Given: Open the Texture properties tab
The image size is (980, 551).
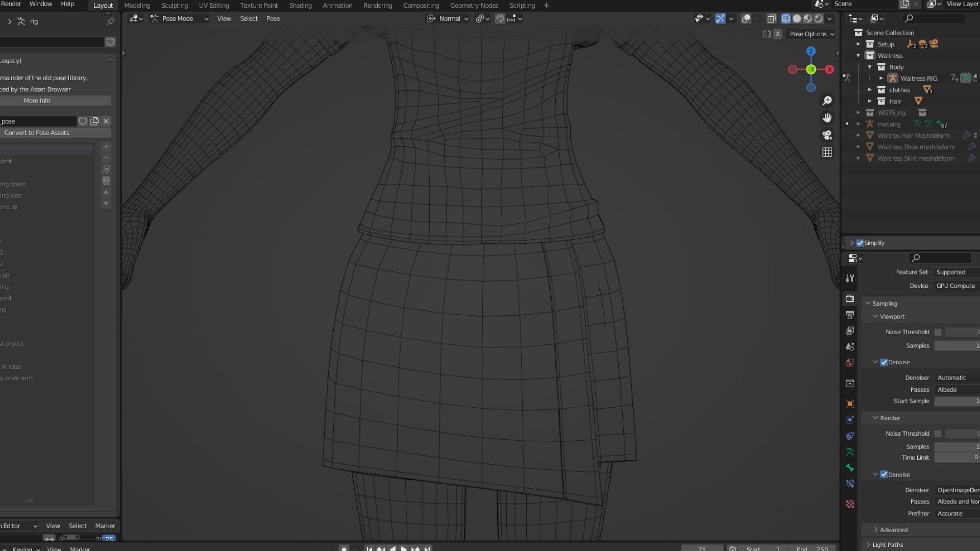Looking at the screenshot, I should tap(850, 504).
